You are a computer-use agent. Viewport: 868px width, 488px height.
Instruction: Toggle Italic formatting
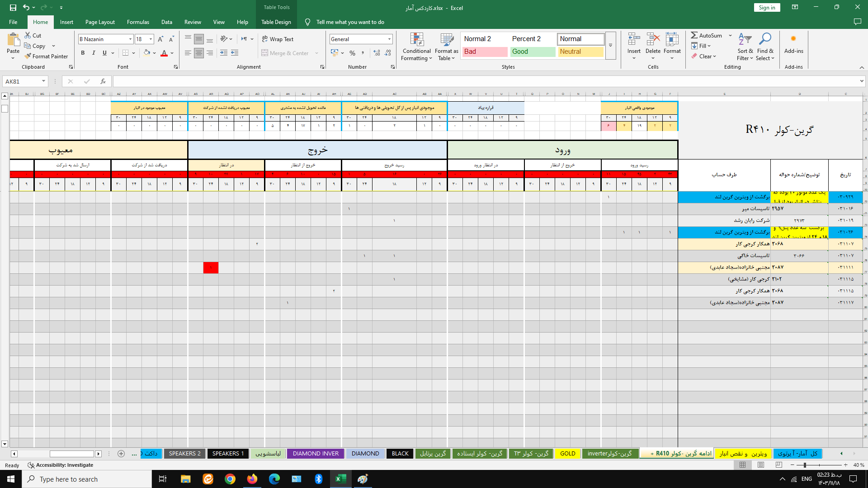tap(94, 53)
